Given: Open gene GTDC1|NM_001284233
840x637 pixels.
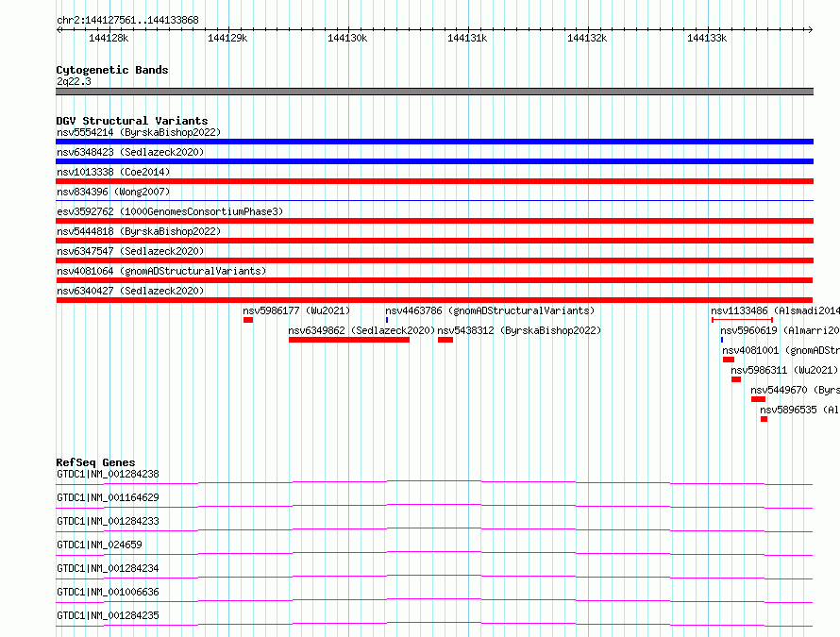Looking at the screenshot, I should click(x=108, y=521).
